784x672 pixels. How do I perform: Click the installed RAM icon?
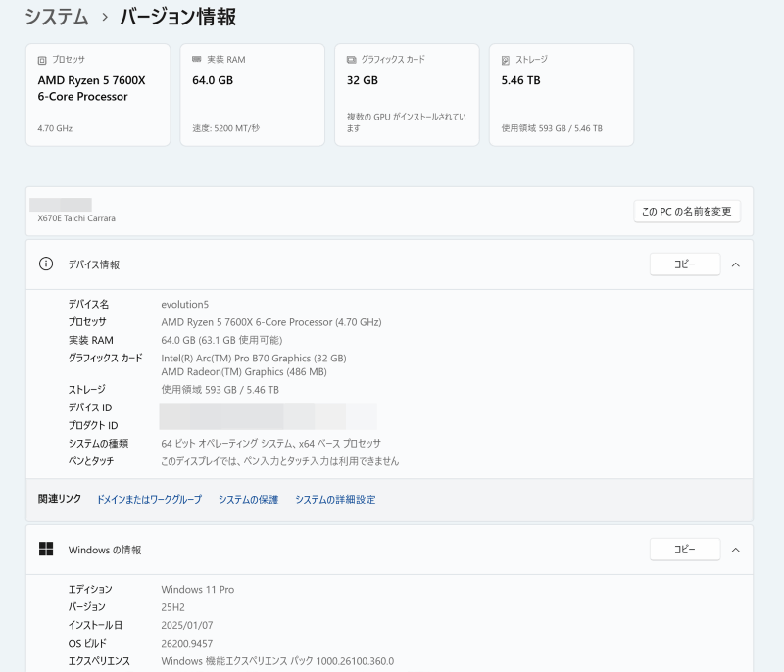point(197,59)
